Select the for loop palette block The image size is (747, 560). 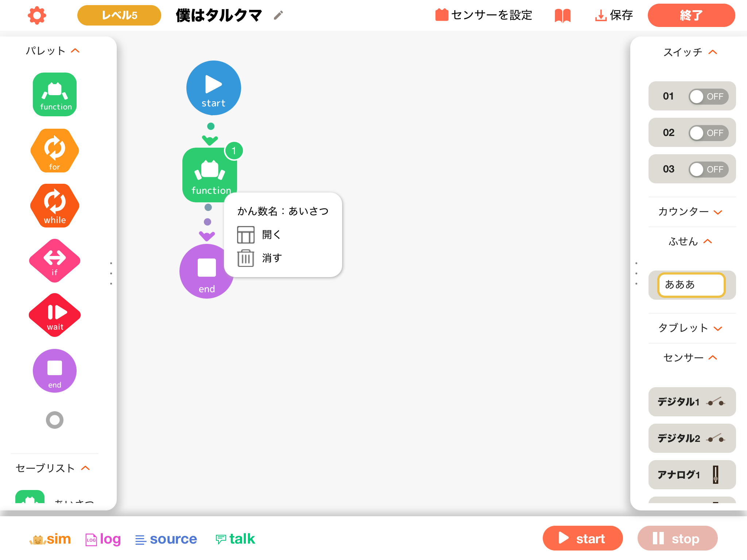click(55, 150)
